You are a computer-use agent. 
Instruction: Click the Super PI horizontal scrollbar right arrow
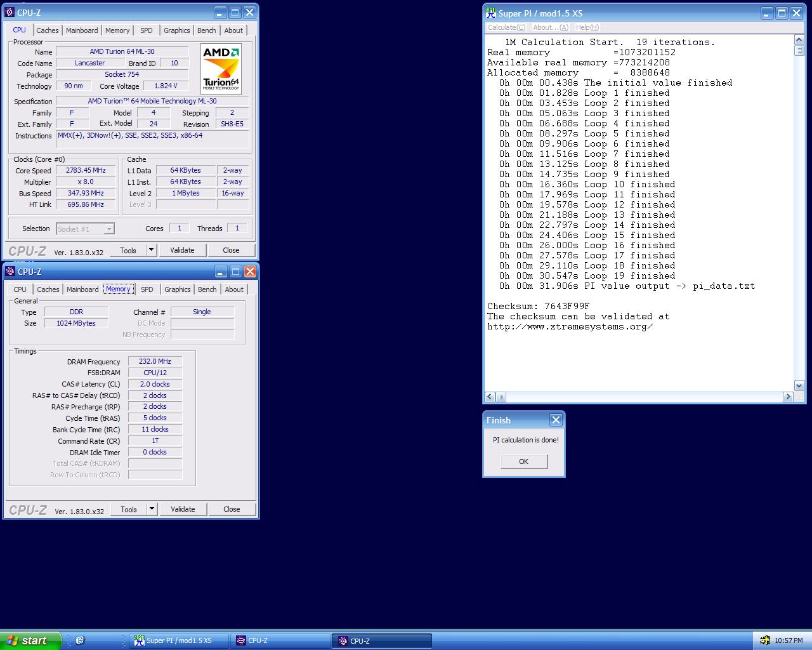788,397
